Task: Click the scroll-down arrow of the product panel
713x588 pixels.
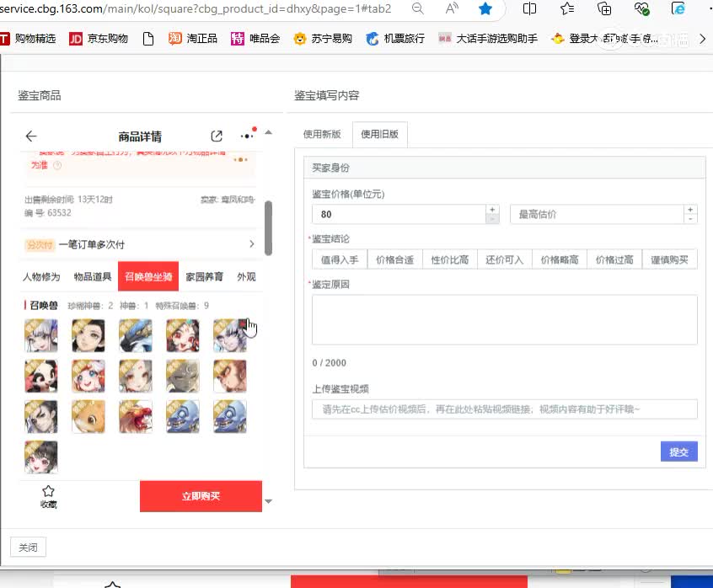Action: [x=268, y=501]
